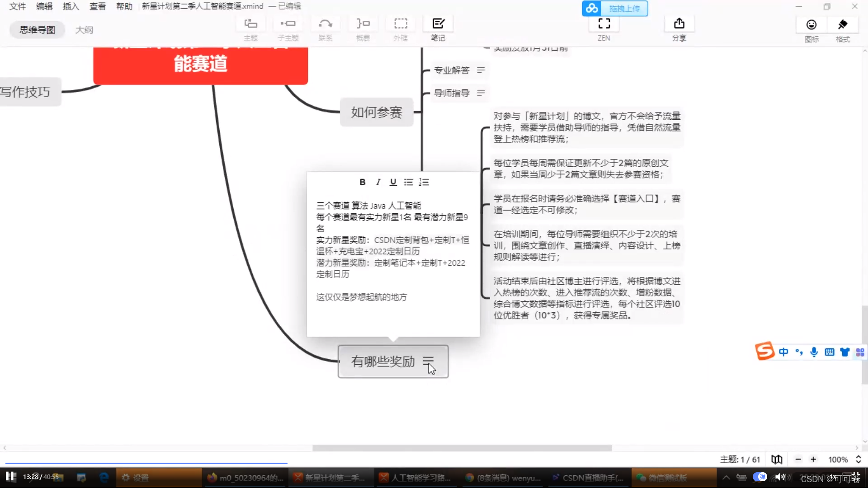Select subtopic starting 对参与「新星计划」的博文
Screen dimensions: 868x488
(587, 127)
